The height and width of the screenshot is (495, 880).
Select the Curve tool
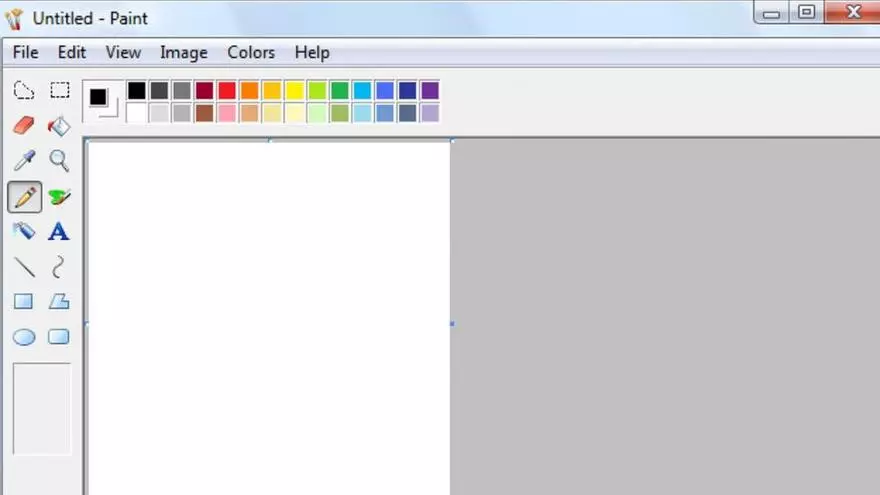click(x=60, y=267)
